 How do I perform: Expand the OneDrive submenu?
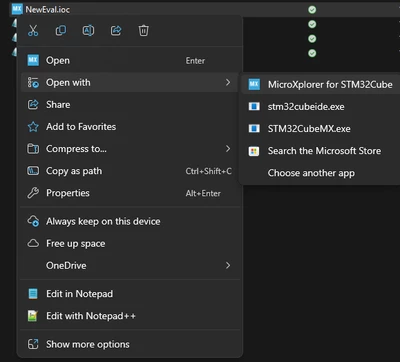coord(129,266)
